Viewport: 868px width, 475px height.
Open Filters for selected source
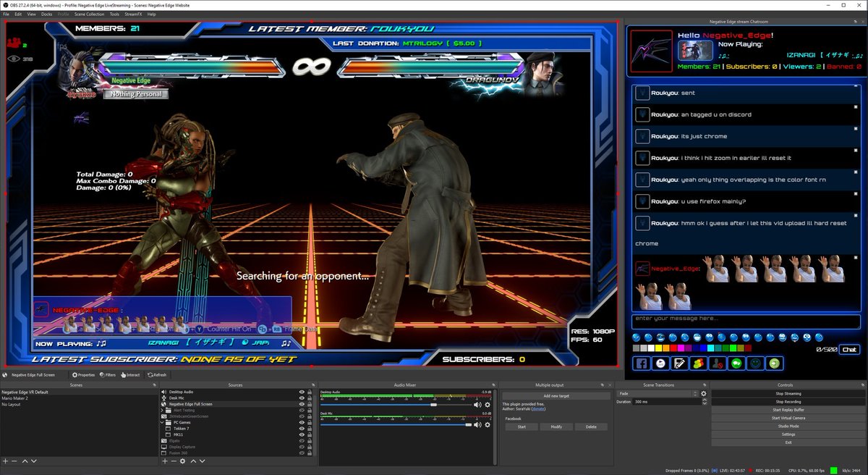click(x=108, y=375)
